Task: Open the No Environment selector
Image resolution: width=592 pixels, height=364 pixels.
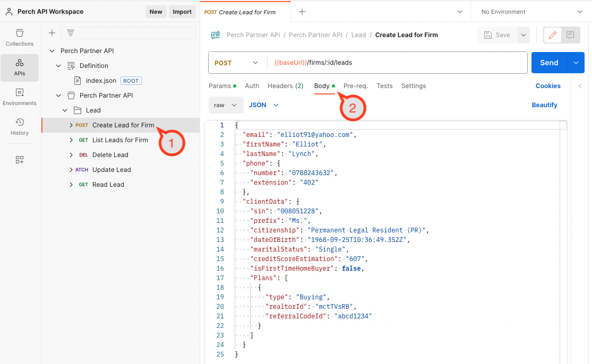Action: click(x=531, y=12)
